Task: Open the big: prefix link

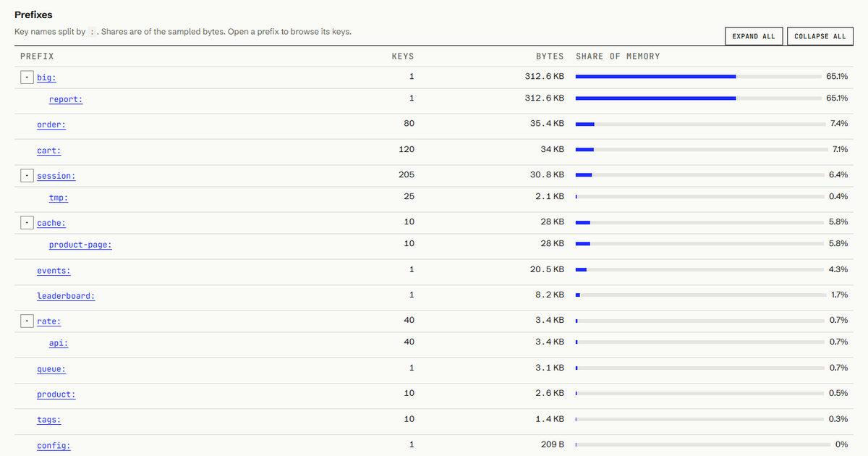Action: (46, 77)
